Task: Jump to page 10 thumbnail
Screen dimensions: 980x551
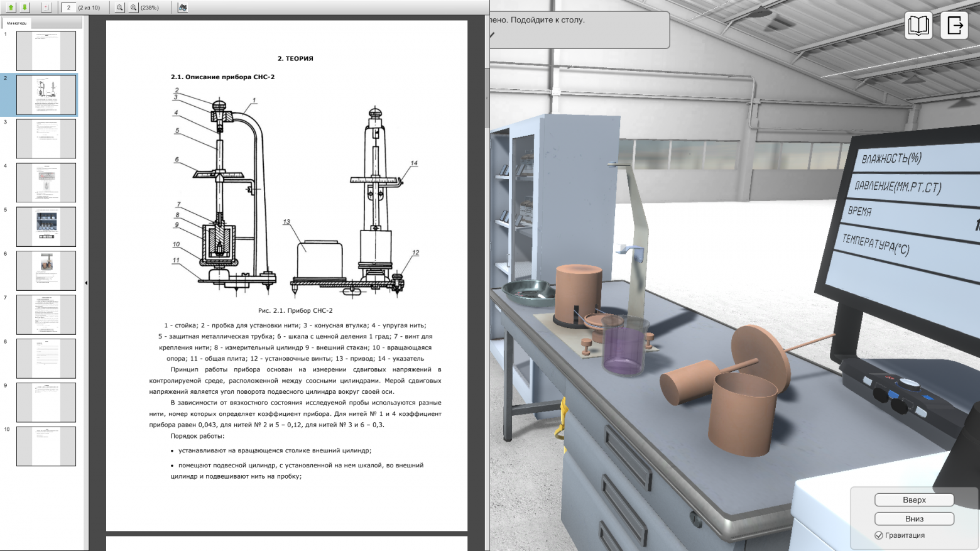Action: point(46,446)
